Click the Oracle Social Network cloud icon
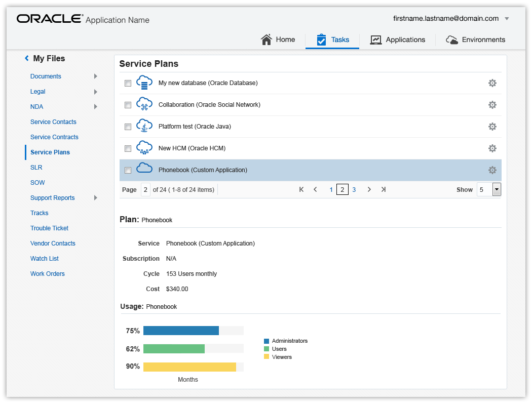Viewport: 532px width, 405px height. click(x=144, y=104)
